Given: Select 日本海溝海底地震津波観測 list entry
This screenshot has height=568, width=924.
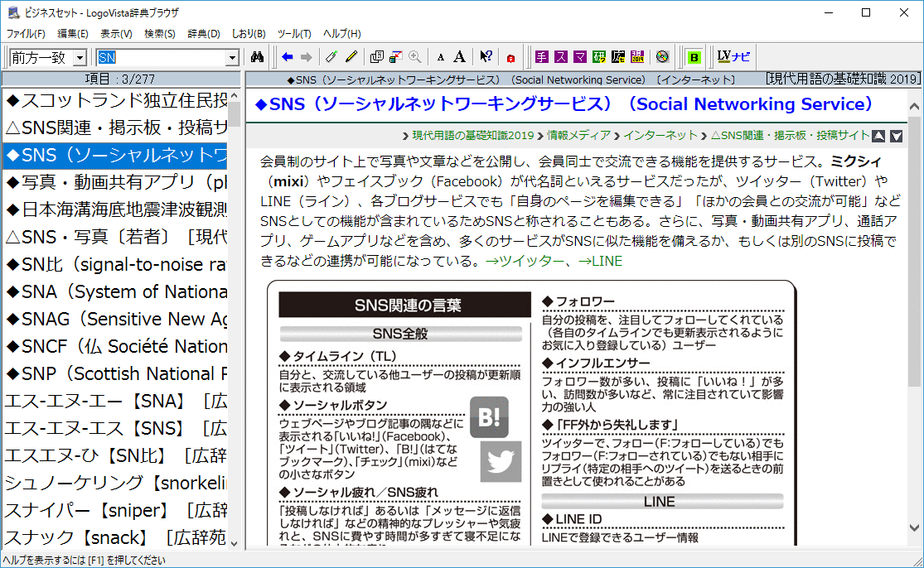Looking at the screenshot, I should pos(115,209).
